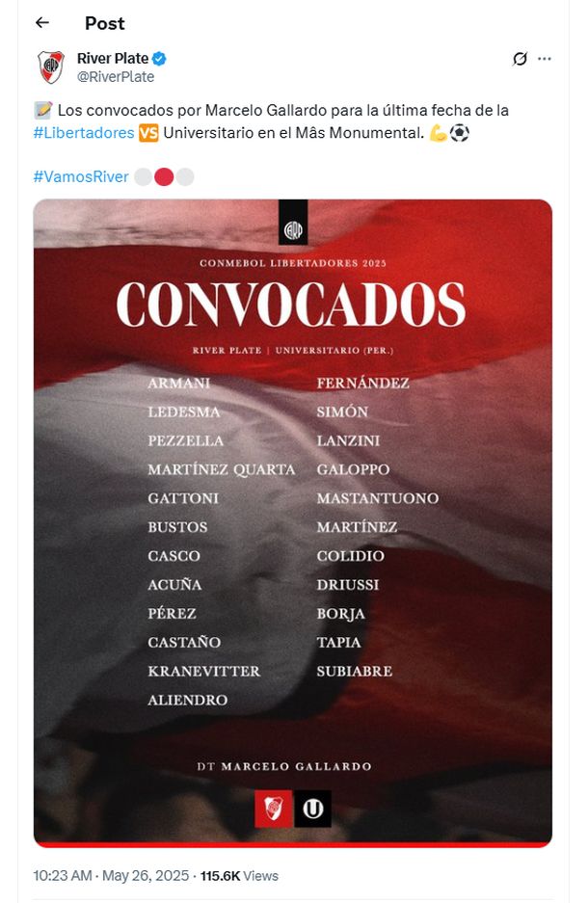Click the orange VS emoji in the text
588x903 pixels.
point(148,133)
